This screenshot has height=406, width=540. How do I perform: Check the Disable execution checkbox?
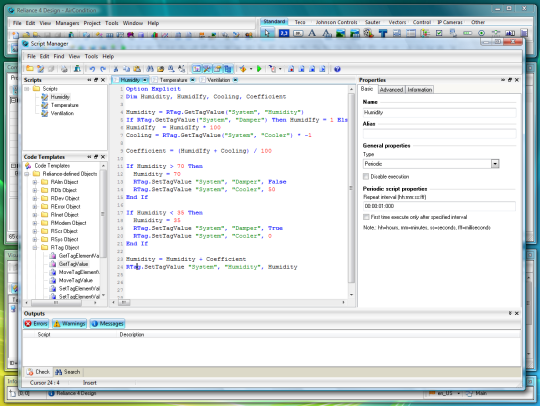click(366, 176)
